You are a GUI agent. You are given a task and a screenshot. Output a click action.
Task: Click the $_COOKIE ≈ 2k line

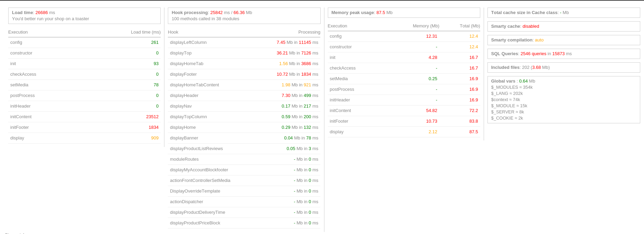coord(507,118)
